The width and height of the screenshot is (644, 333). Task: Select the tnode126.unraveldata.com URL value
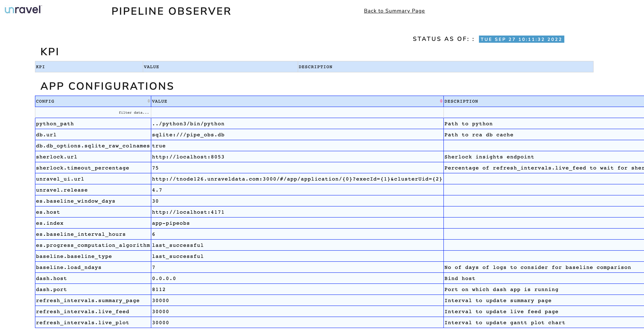(x=297, y=179)
